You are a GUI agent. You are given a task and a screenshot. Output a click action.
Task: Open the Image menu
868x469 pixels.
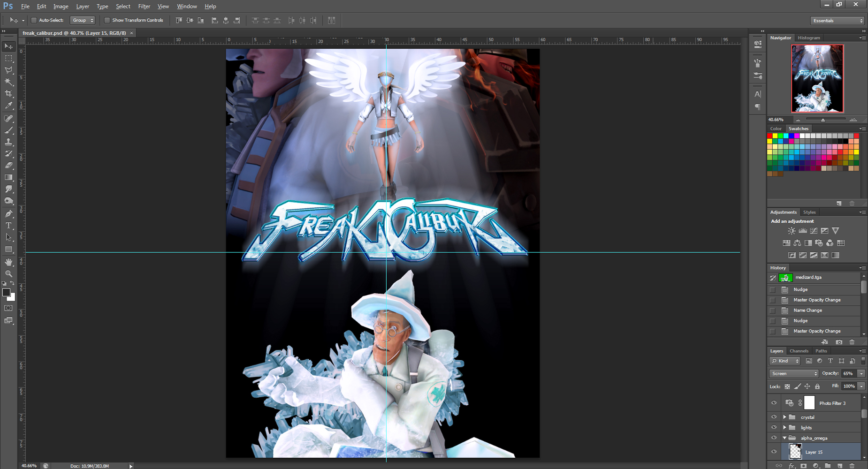pyautogui.click(x=61, y=6)
